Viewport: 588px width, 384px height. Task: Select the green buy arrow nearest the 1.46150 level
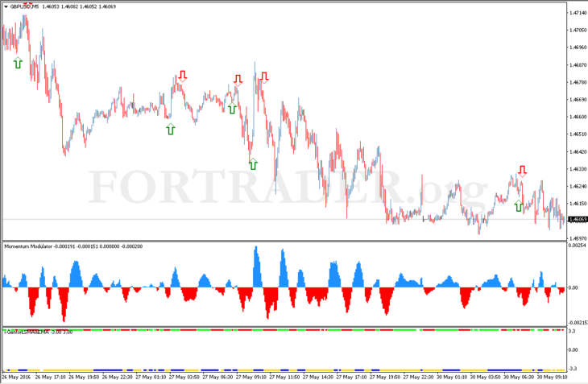pyautogui.click(x=518, y=205)
